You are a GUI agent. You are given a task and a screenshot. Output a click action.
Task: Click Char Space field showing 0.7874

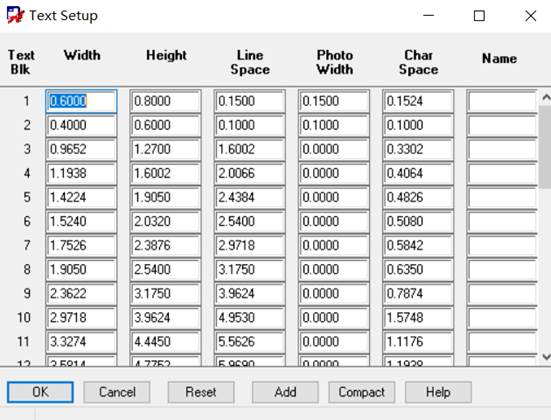418,294
